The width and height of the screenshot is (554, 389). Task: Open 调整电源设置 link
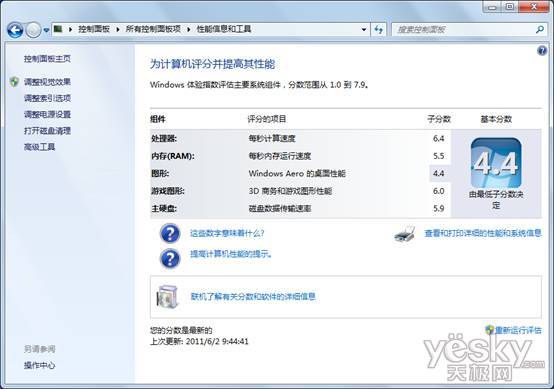pos(47,114)
